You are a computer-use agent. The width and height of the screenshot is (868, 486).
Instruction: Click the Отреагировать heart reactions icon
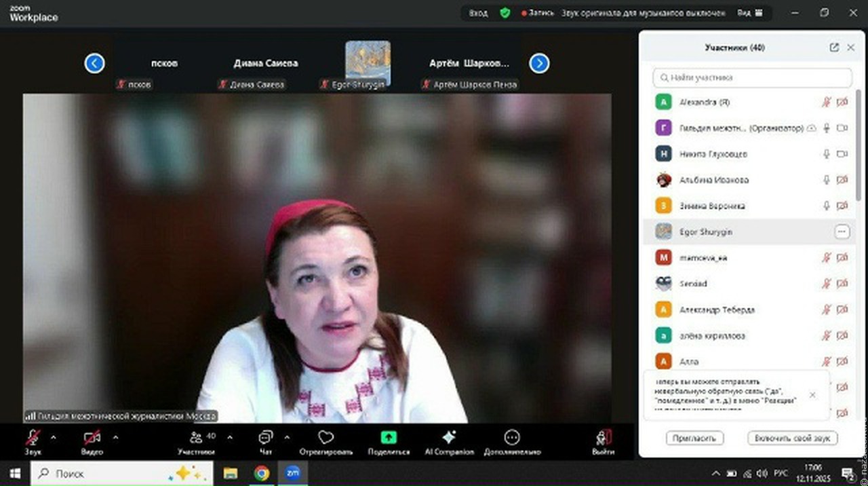tap(326, 437)
